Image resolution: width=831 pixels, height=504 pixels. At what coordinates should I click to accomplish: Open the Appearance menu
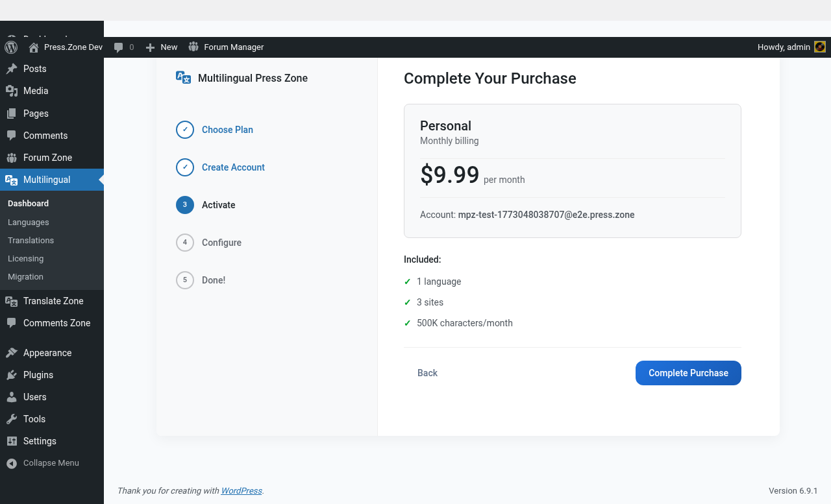(x=52, y=353)
